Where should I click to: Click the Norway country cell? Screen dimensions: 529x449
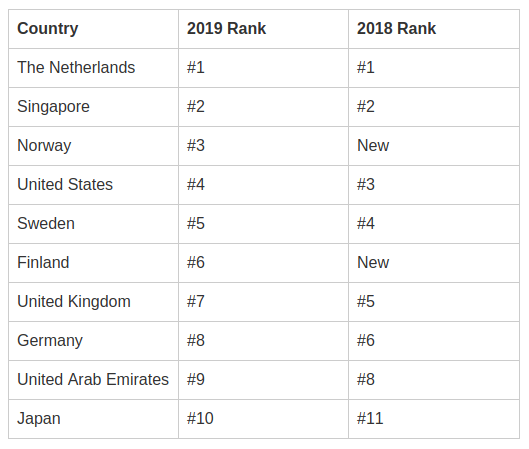click(93, 146)
